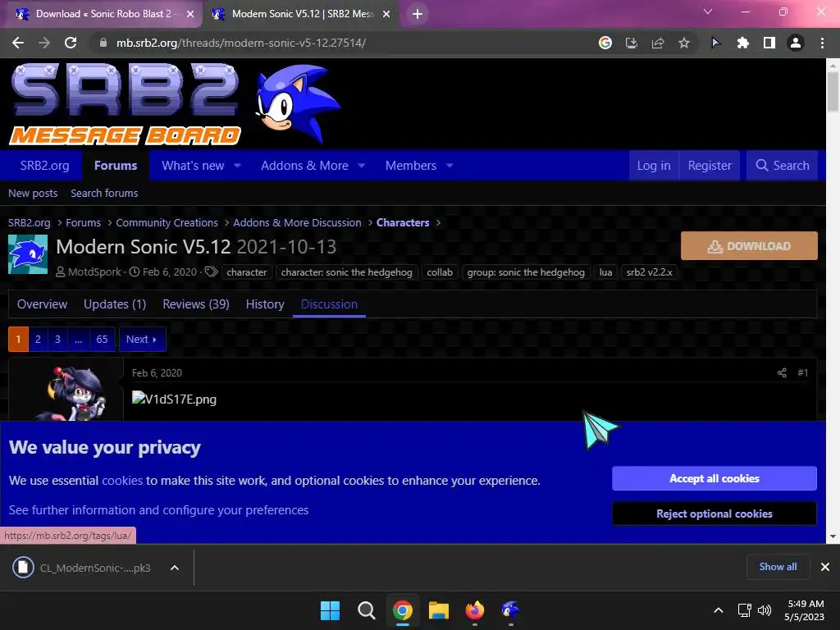Viewport: 840px width, 630px height.
Task: Share post #1 with the share icon
Action: 782,373
